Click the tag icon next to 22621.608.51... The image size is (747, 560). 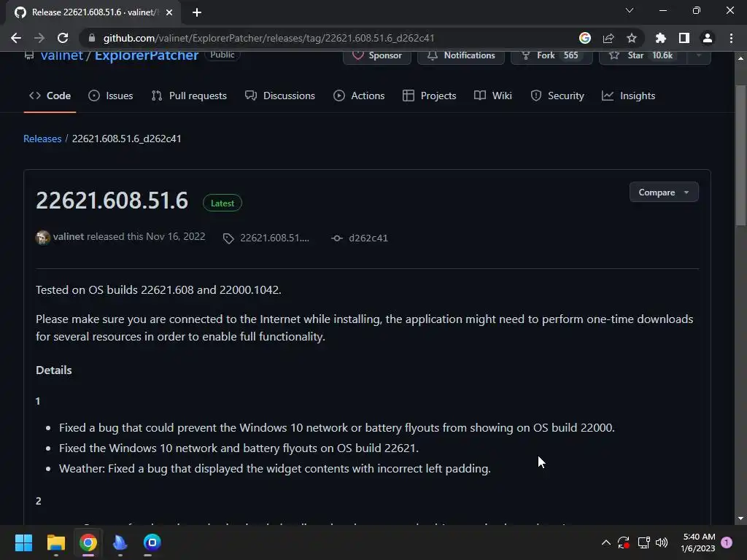click(x=228, y=238)
